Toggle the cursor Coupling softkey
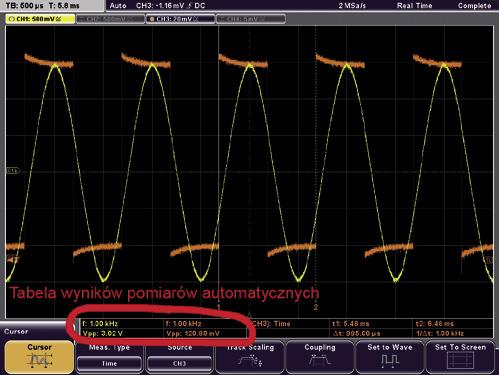 tap(320, 357)
